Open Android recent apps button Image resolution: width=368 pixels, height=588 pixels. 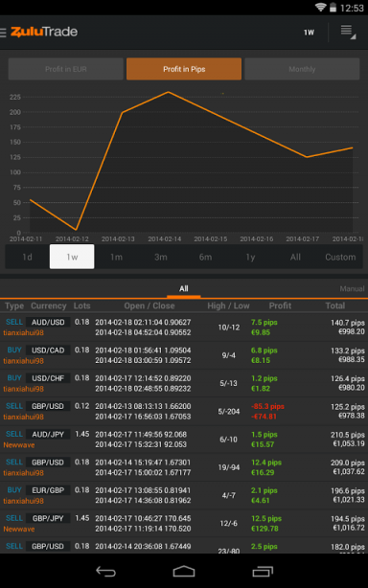(263, 571)
